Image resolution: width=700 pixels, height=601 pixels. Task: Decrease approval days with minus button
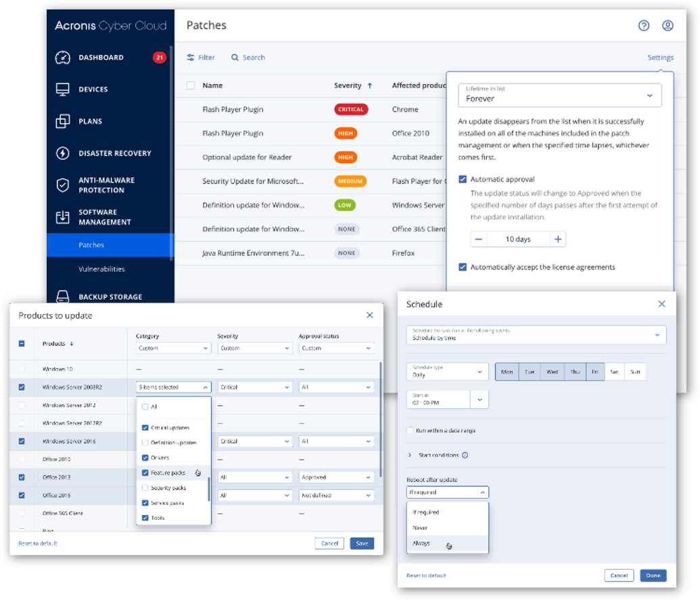(x=479, y=239)
